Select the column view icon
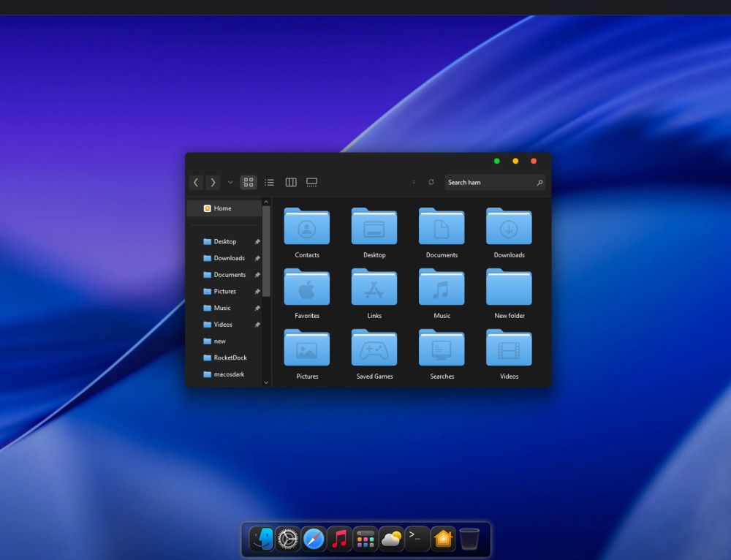 pos(291,182)
